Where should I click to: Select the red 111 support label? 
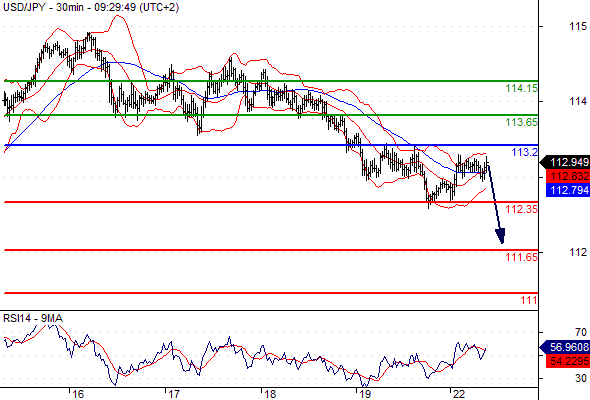point(529,300)
